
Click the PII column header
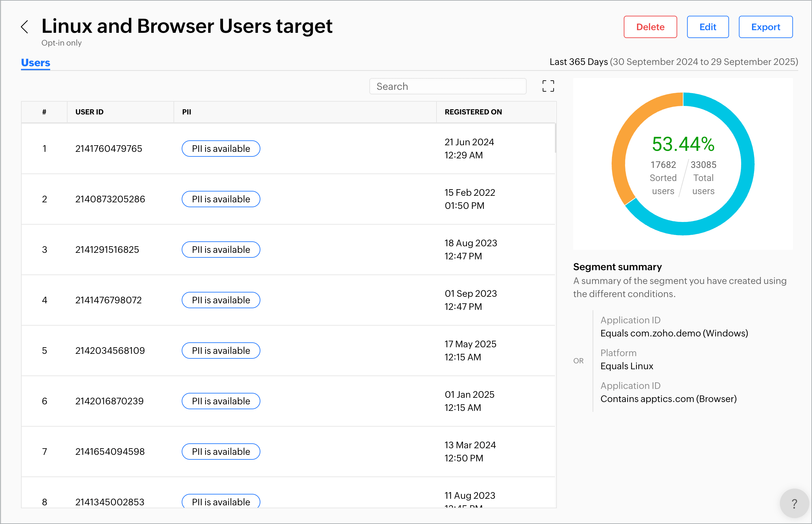187,112
